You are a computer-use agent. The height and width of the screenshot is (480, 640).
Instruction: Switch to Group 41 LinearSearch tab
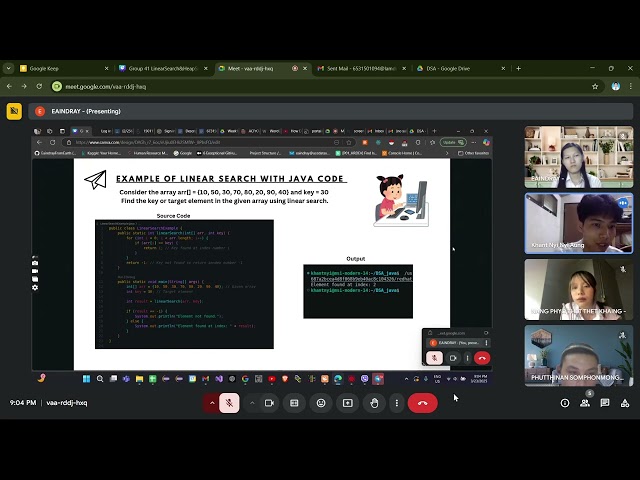tap(163, 69)
